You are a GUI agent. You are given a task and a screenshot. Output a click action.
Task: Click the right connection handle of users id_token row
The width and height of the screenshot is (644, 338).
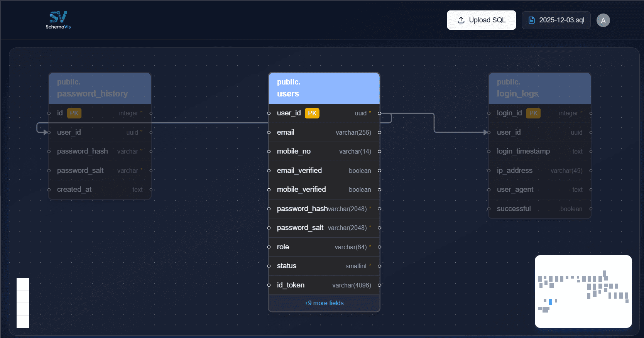(x=379, y=285)
